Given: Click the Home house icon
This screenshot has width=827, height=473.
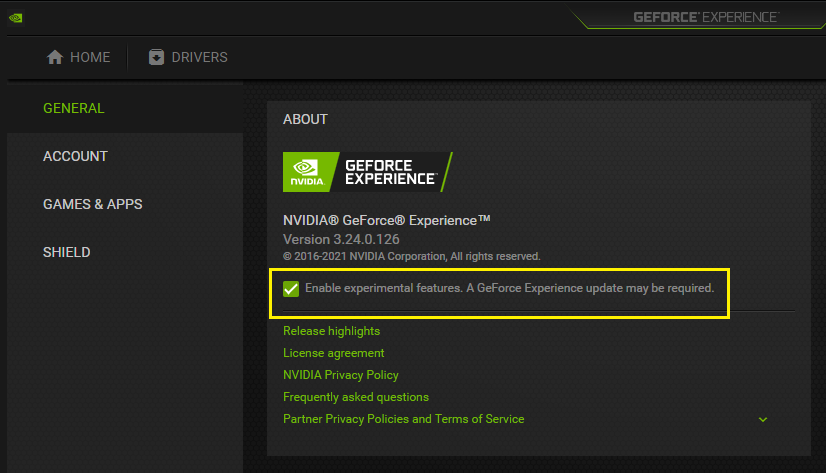Looking at the screenshot, I should coord(55,57).
